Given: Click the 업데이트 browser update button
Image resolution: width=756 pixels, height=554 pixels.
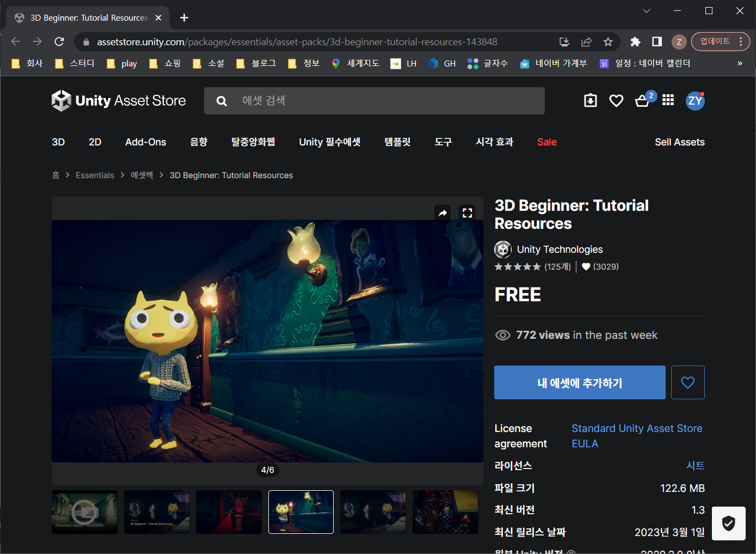Looking at the screenshot, I should 721,41.
